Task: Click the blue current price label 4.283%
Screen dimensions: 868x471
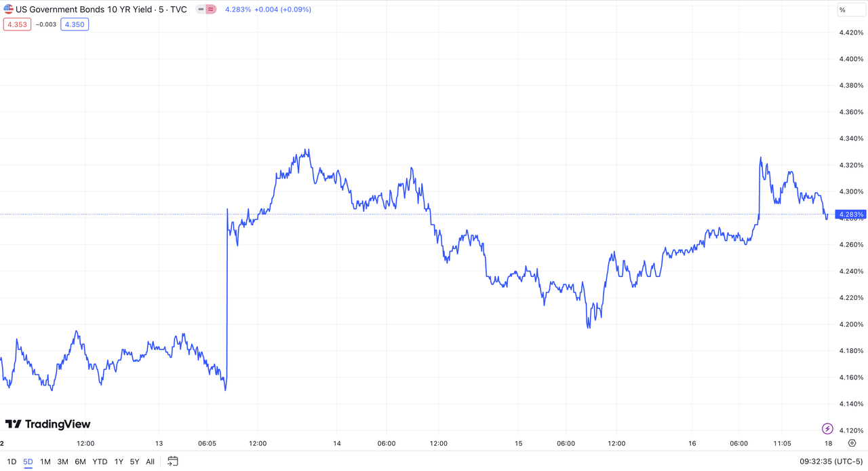Action: tap(851, 214)
